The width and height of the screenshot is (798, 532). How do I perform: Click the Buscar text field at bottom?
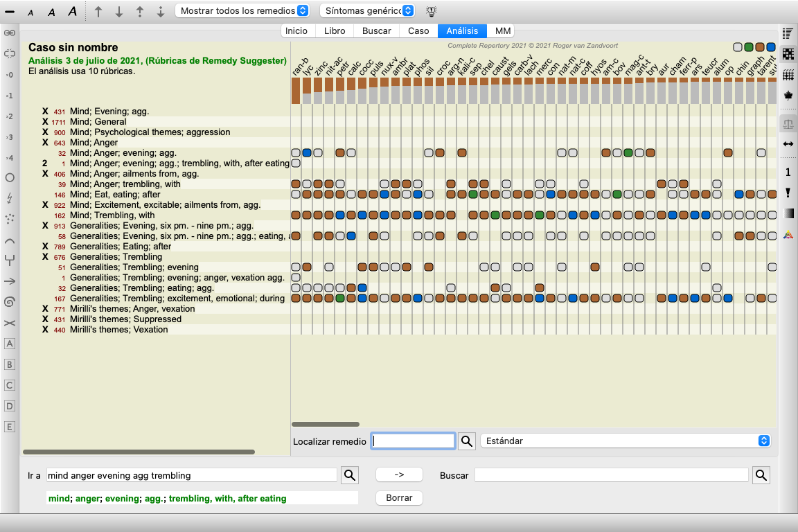(611, 475)
